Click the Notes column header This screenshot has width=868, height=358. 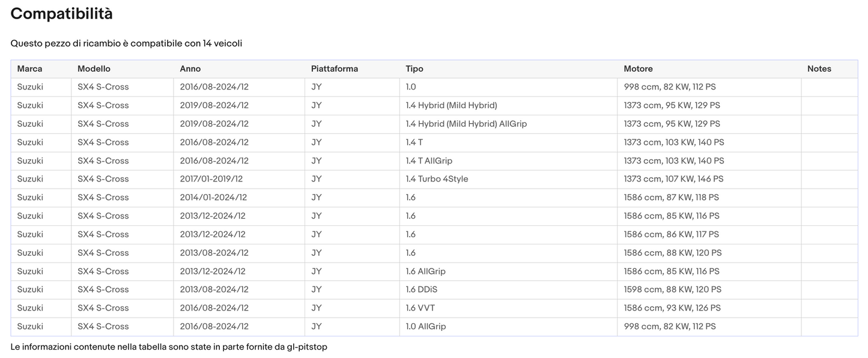pyautogui.click(x=819, y=69)
